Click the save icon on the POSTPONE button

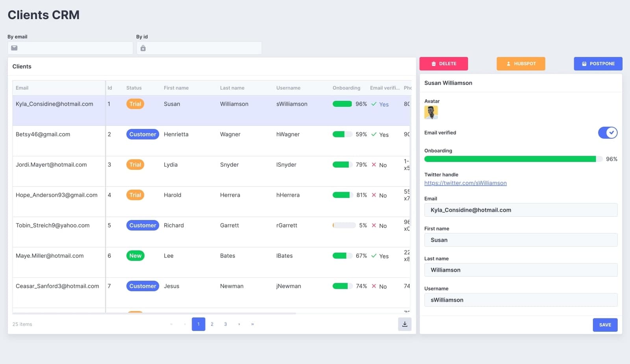[x=584, y=63]
